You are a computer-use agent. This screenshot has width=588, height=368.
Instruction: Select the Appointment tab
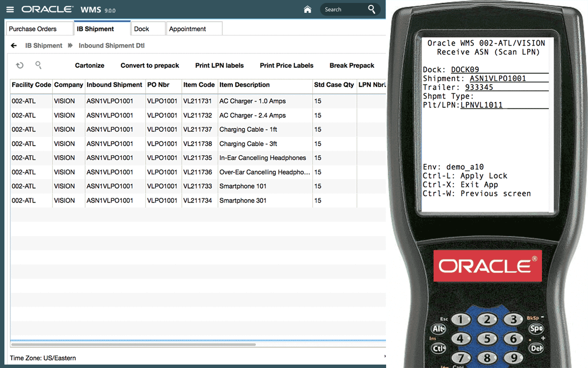click(188, 29)
